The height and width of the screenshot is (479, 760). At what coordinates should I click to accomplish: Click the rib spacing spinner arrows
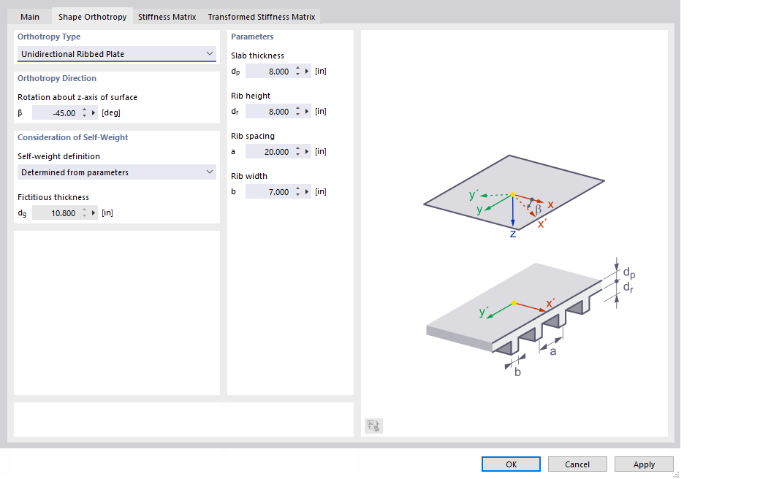tap(298, 152)
